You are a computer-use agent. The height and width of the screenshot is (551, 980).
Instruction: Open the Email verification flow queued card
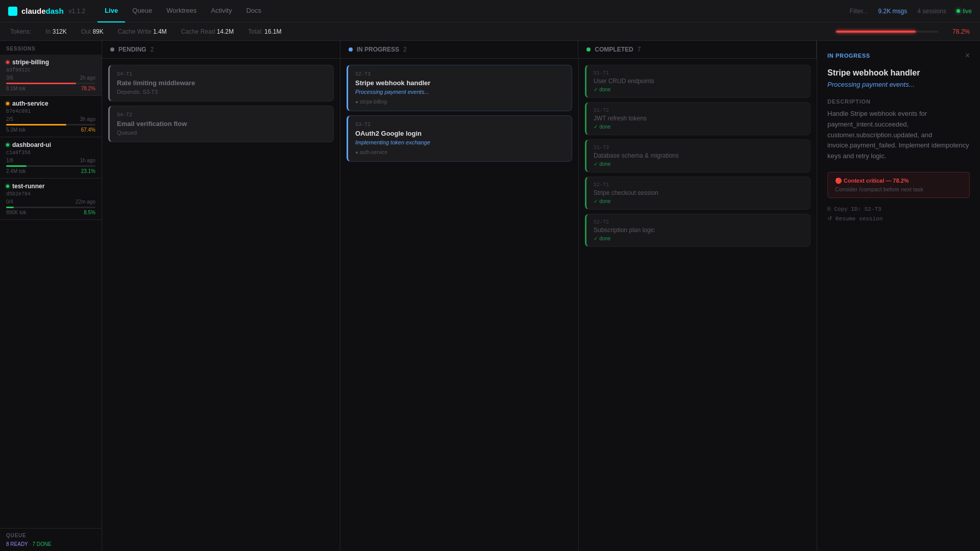click(x=220, y=123)
